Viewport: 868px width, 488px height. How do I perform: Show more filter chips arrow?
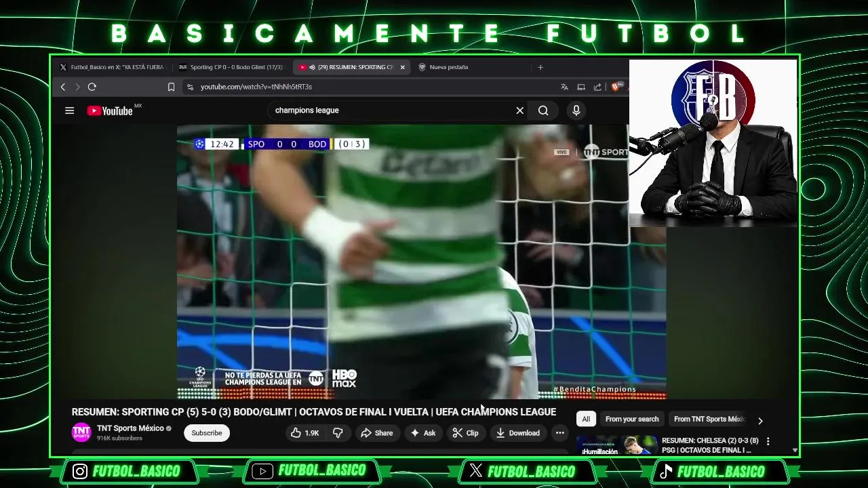[x=760, y=421]
